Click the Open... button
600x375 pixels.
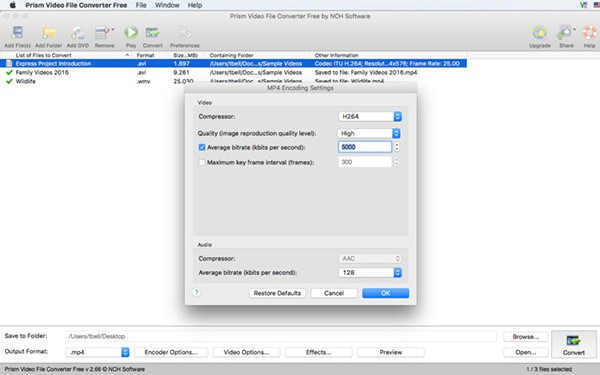[525, 352]
